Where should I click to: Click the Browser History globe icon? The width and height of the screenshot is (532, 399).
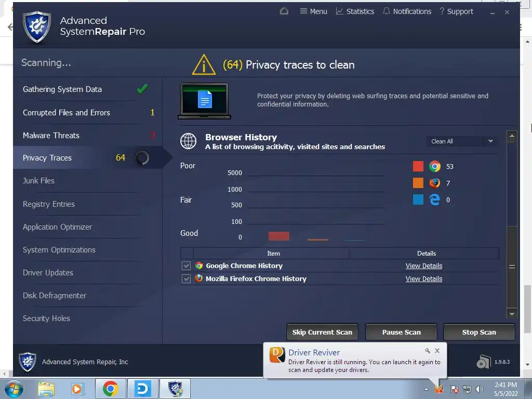[x=188, y=141]
